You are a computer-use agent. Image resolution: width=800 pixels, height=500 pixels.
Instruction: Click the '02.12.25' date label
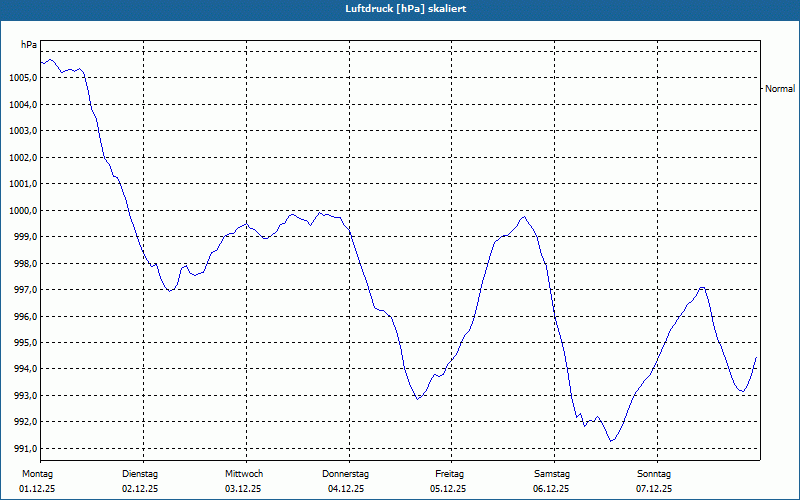click(140, 489)
